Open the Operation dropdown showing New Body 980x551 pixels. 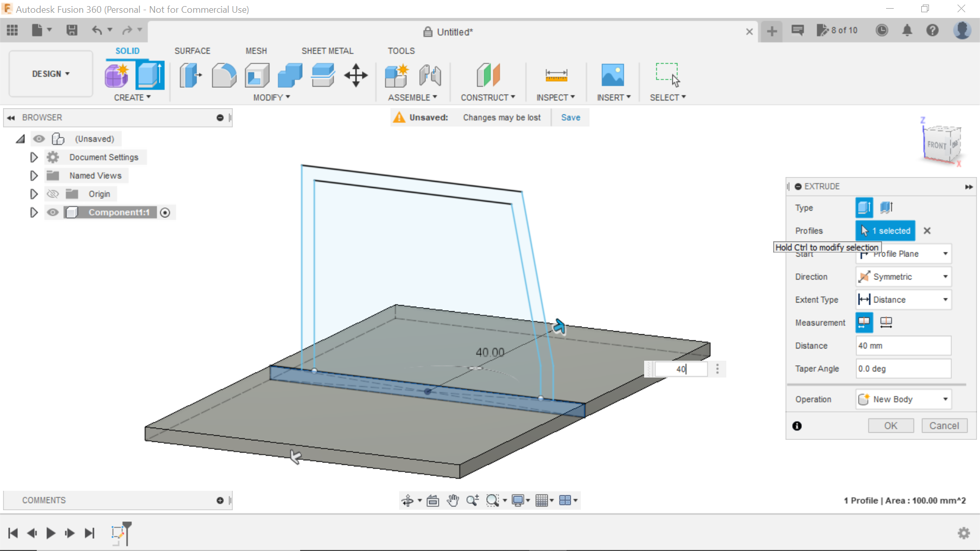point(902,399)
